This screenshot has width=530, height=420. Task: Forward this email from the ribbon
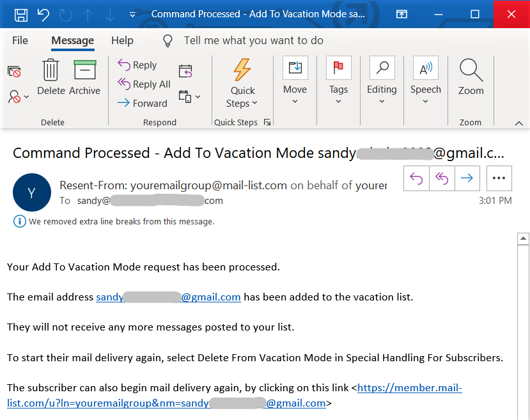click(142, 103)
